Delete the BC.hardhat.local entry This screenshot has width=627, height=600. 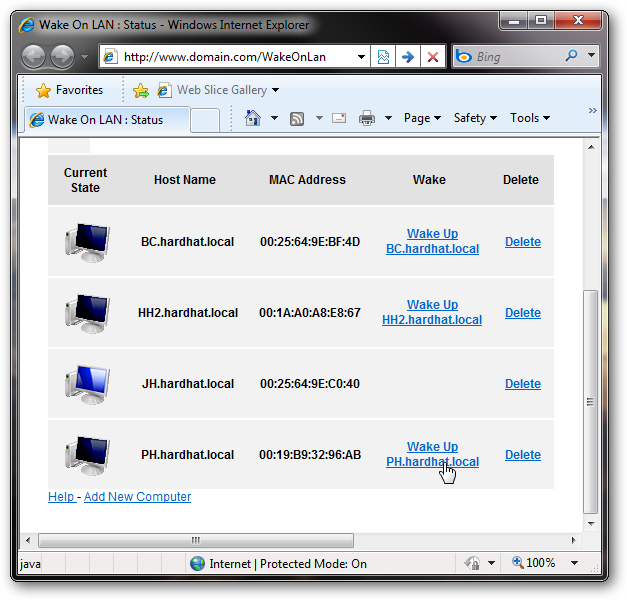pyautogui.click(x=523, y=242)
